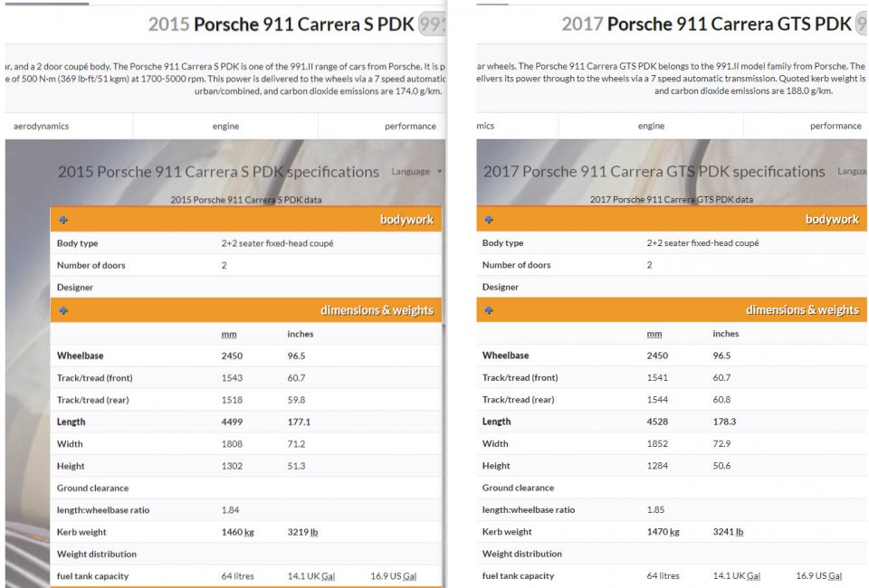
Task: Click the '2015 Porsche 911 Carrera S PDK data' caption
Action: coord(246,200)
